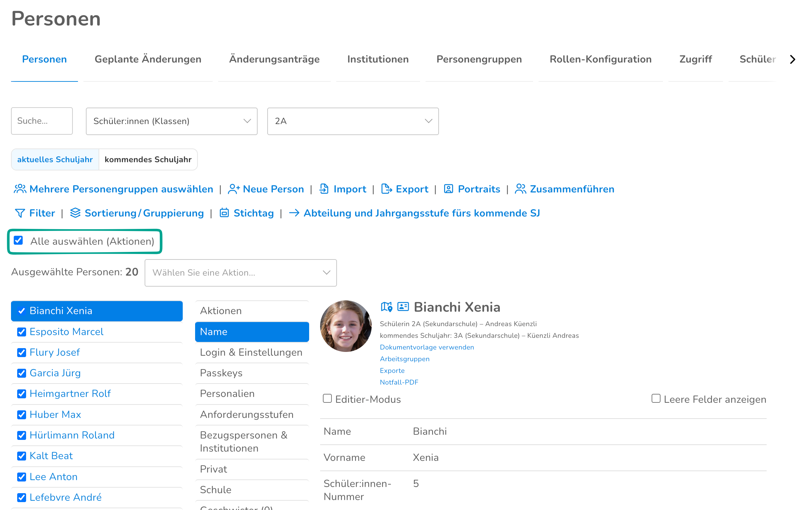Select the kommendes Schuljahr button
812x510 pixels.
click(148, 159)
